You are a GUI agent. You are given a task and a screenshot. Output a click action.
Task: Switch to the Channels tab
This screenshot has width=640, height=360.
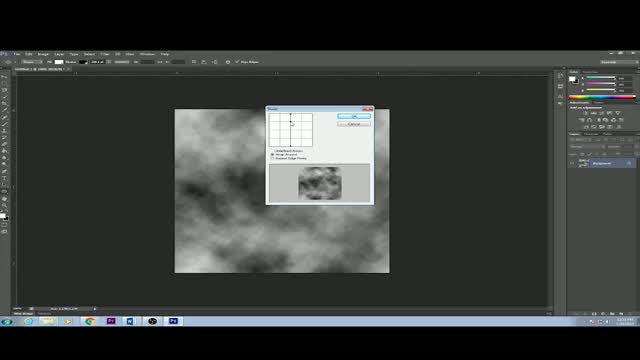tap(591, 134)
